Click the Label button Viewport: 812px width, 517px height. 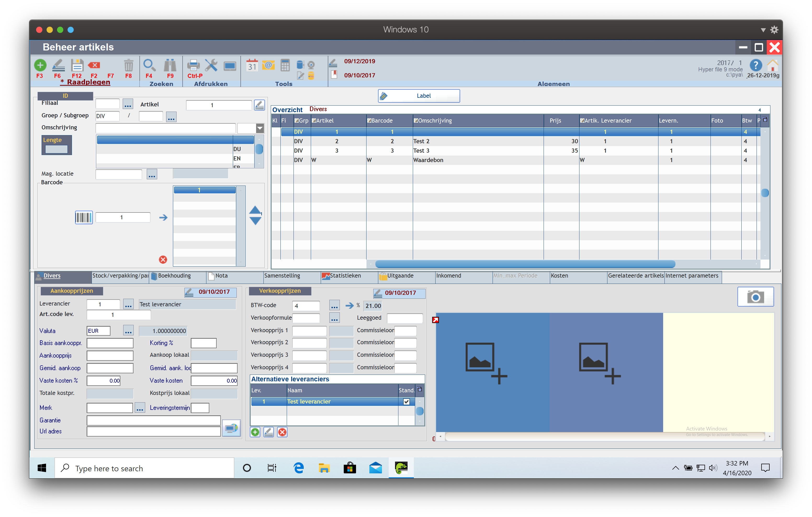coord(419,96)
